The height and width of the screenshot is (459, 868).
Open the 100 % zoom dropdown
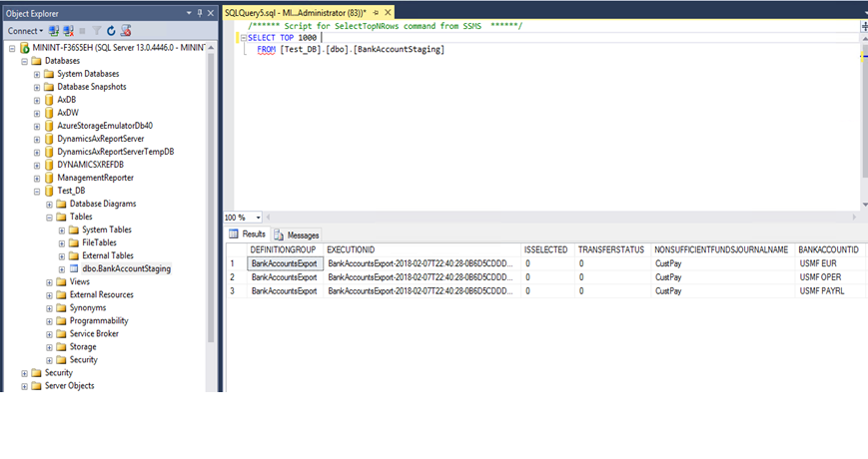[x=258, y=218]
